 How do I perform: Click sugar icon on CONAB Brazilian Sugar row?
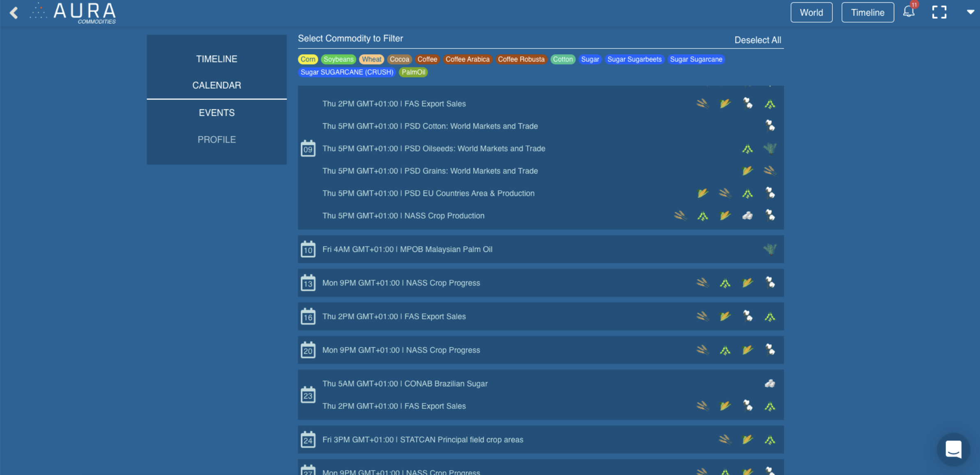click(x=770, y=383)
